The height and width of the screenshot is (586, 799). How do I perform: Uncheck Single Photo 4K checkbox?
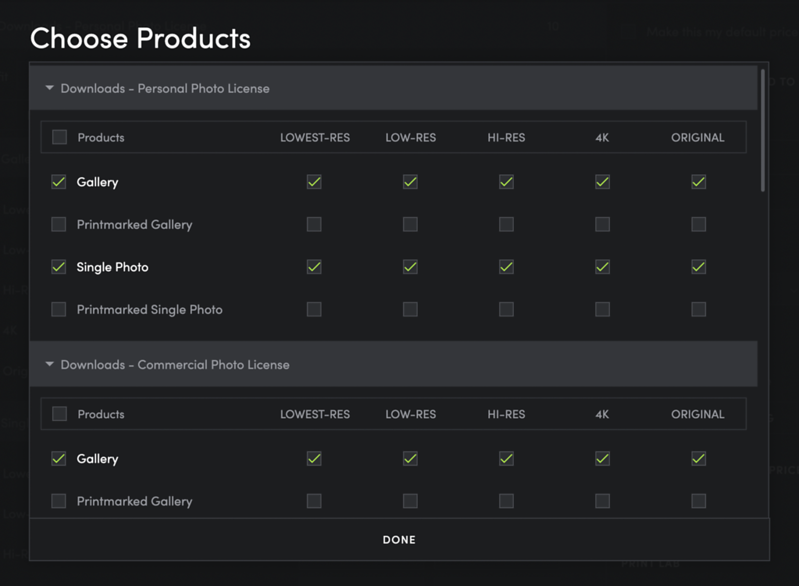602,267
